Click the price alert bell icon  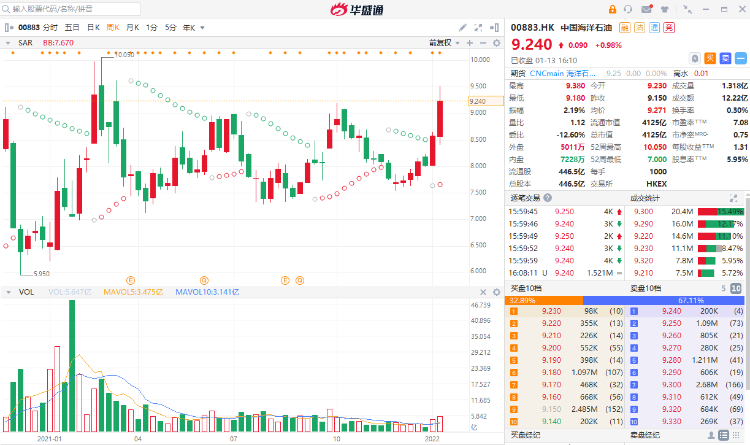[x=695, y=58]
